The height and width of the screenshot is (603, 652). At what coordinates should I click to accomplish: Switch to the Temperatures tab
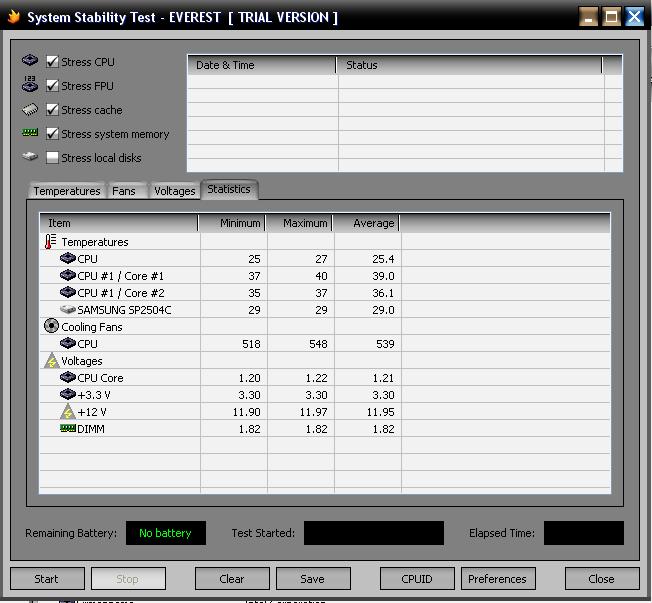coord(67,191)
